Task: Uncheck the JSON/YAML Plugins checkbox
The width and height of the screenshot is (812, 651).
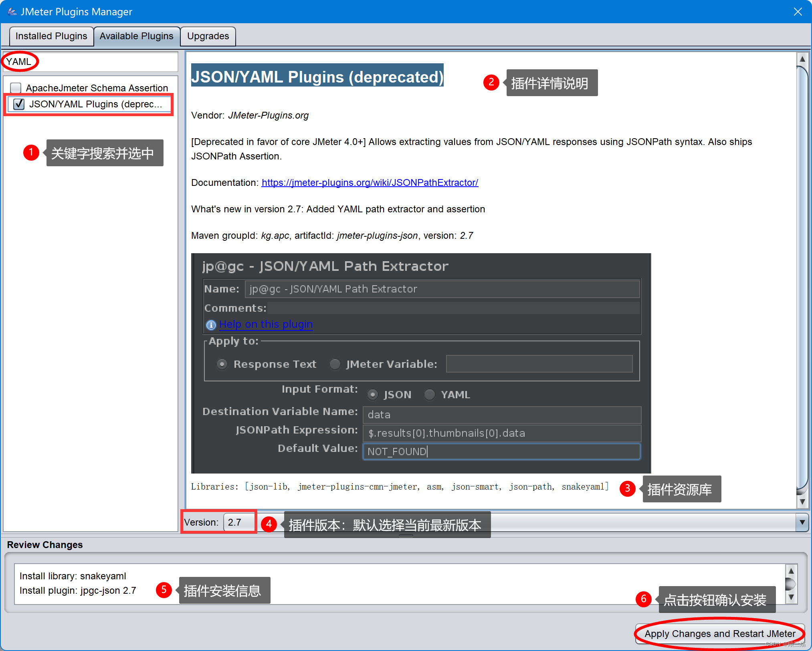Action: [18, 104]
